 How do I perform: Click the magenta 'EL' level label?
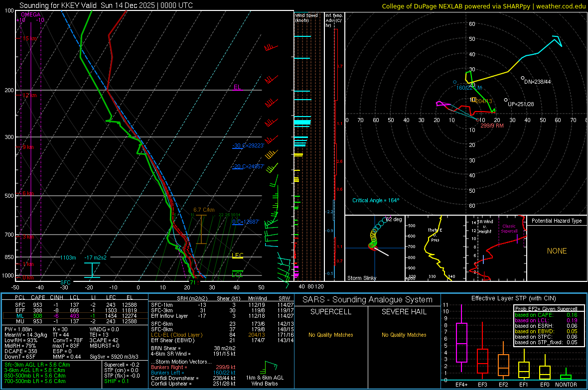pyautogui.click(x=237, y=87)
